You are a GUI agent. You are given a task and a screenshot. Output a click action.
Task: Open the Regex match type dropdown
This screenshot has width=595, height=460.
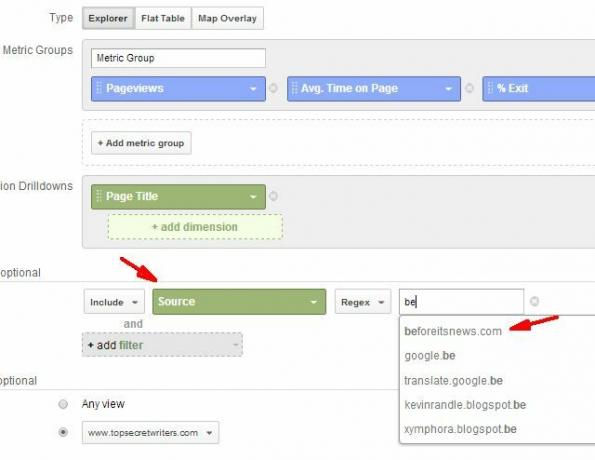click(x=363, y=302)
